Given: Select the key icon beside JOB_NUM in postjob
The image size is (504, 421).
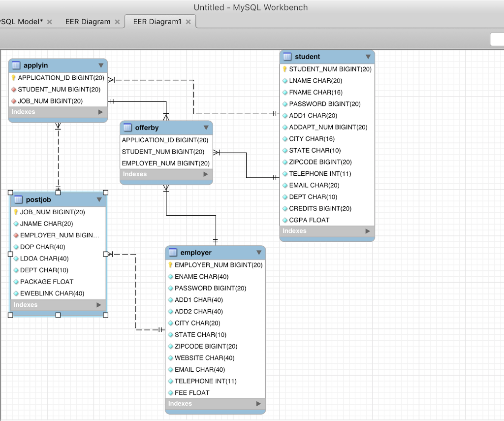Looking at the screenshot, I should (x=16, y=212).
